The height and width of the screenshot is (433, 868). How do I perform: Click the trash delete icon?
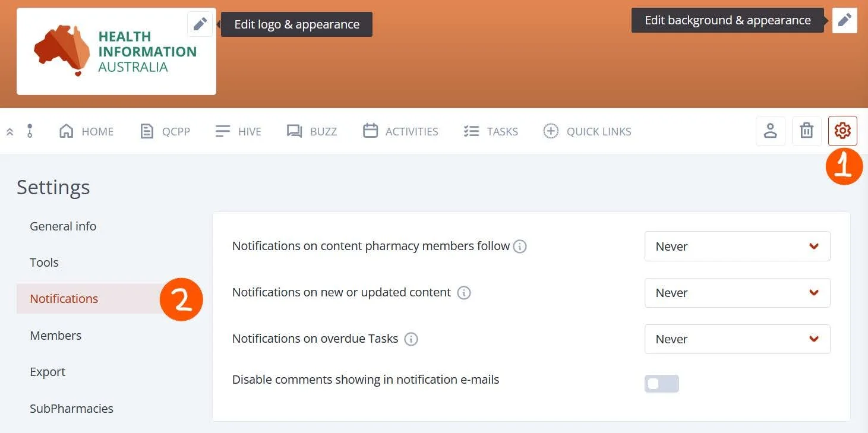(806, 131)
